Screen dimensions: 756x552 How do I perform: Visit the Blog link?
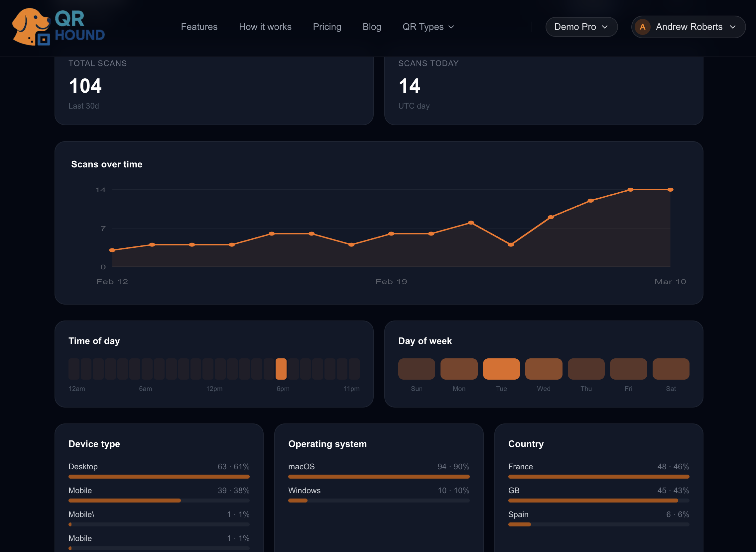371,27
